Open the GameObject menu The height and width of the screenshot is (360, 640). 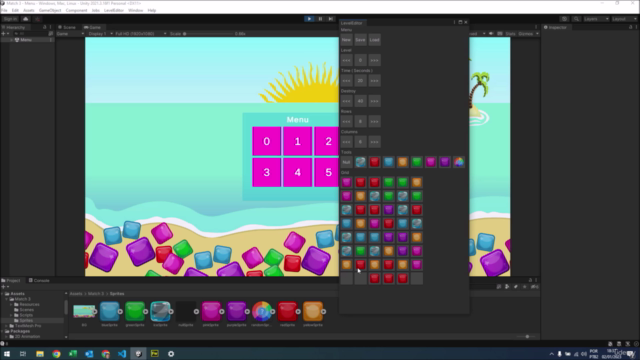tap(50, 10)
